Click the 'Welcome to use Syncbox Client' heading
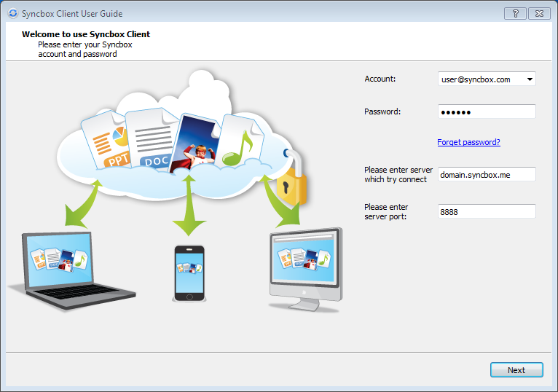558x392 pixels. [86, 34]
